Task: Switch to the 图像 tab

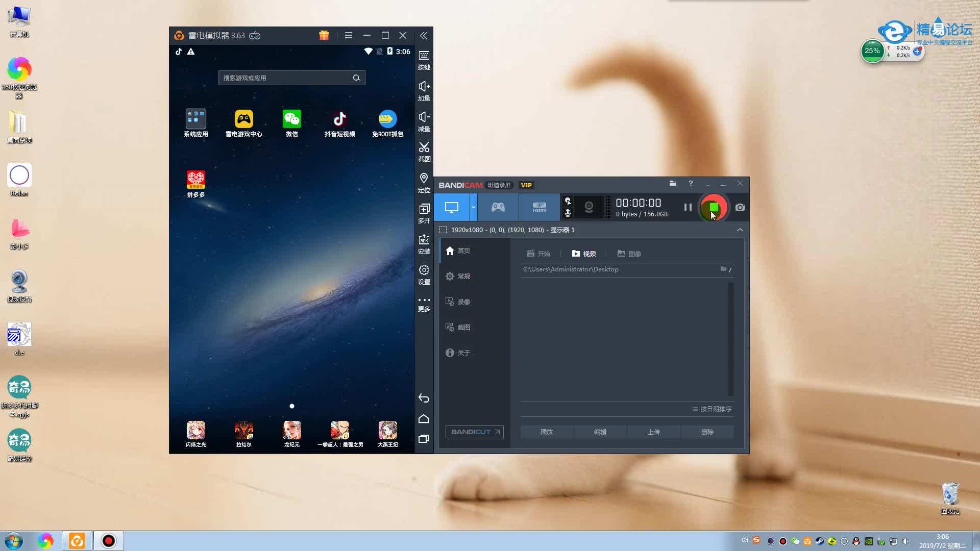Action: [x=629, y=254]
